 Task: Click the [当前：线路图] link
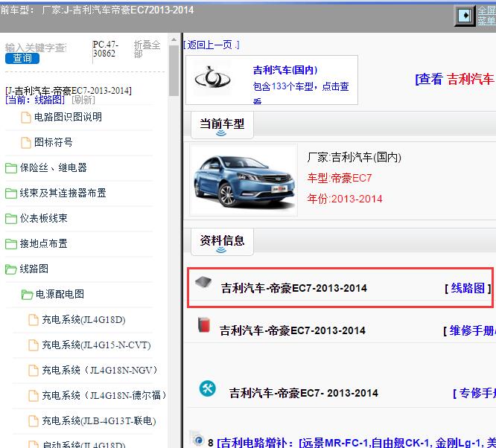(35, 100)
